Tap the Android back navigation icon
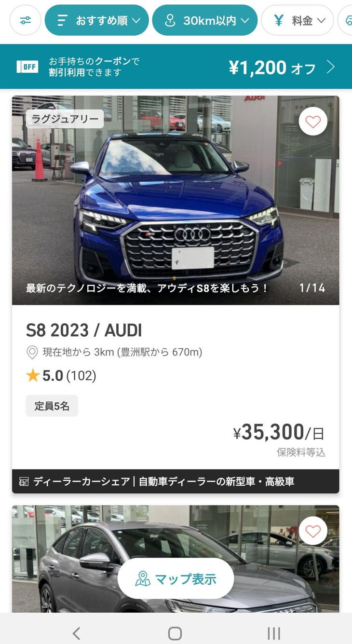Screen dimensions: 352x644 pos(76,633)
